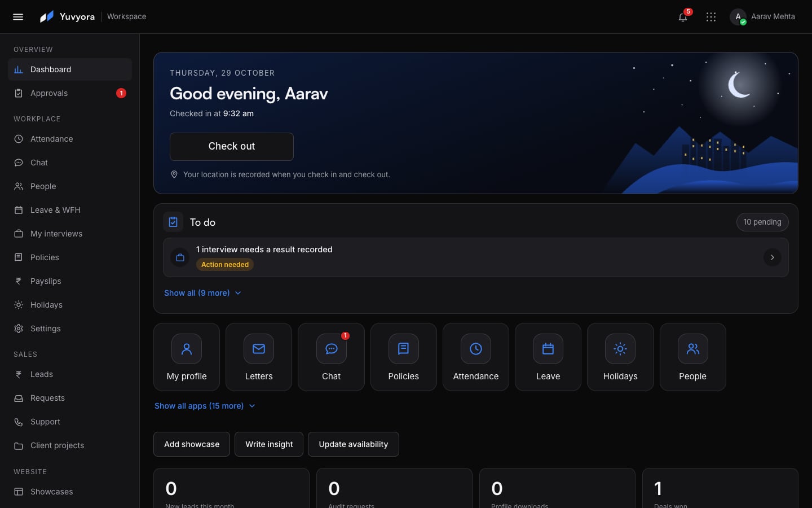The width and height of the screenshot is (812, 508).
Task: Open the Holidays app tile
Action: (620, 357)
